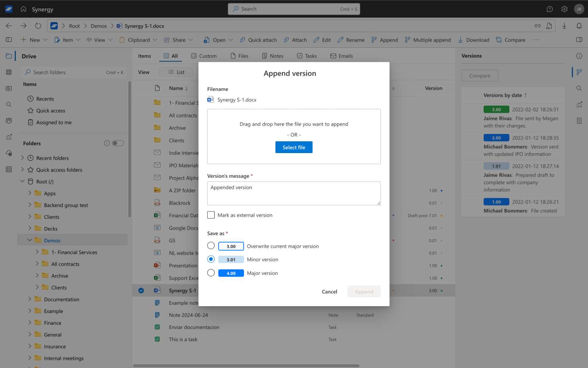Image resolution: width=588 pixels, height=368 pixels.
Task: Click the List view button
Action: click(176, 72)
